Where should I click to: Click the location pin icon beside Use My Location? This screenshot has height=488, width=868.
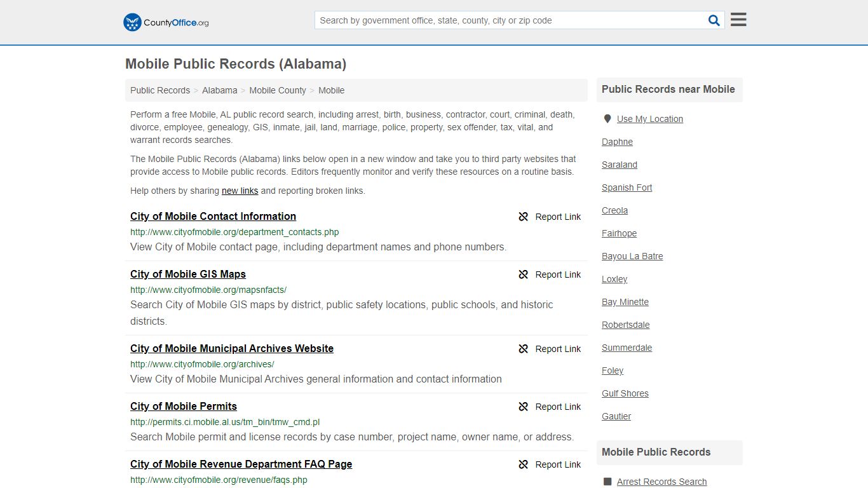pyautogui.click(x=607, y=119)
